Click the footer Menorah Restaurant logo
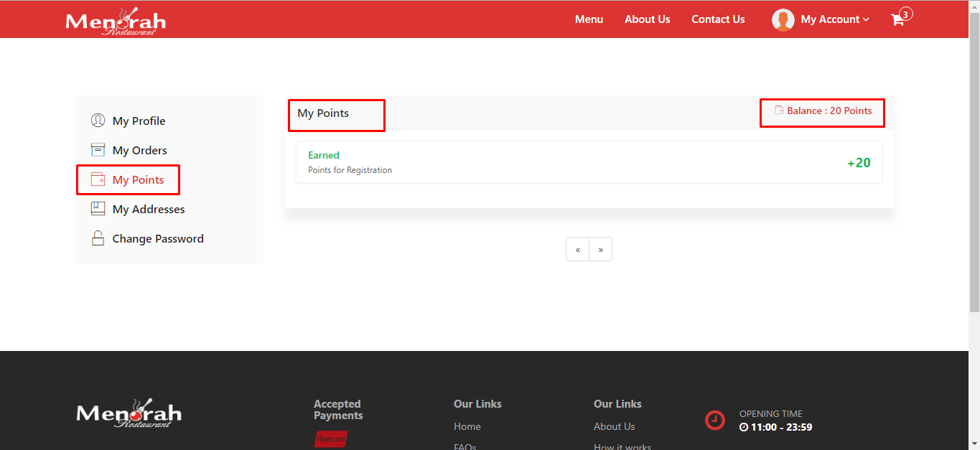 [x=129, y=413]
